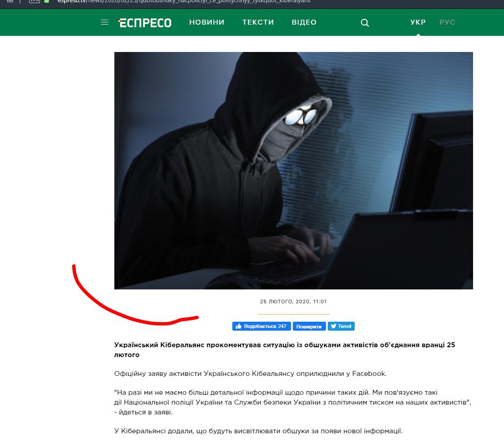Click the green secure-site indicator
The height and width of the screenshot is (444, 504).
point(47,1)
